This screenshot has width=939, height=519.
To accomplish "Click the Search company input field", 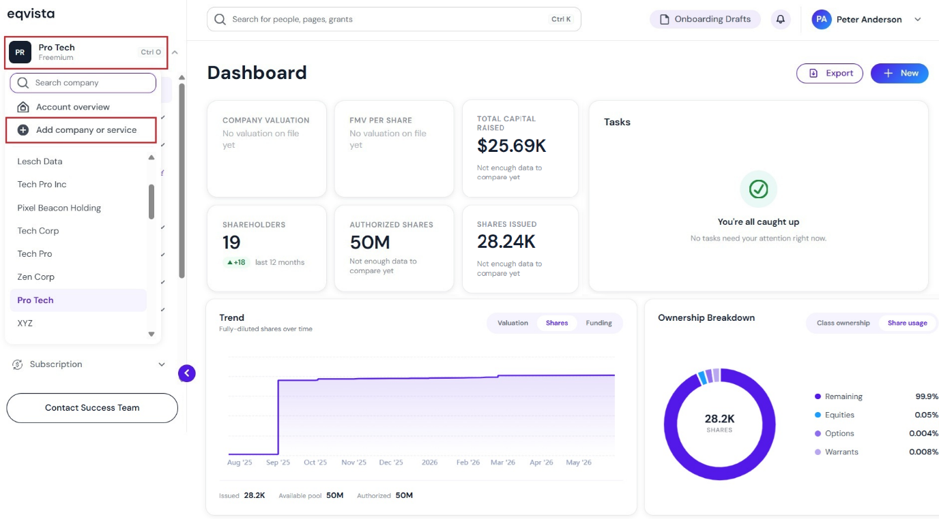I will pyautogui.click(x=83, y=83).
